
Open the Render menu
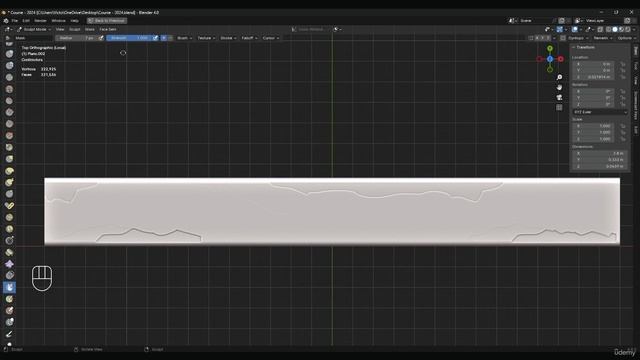tap(40, 20)
